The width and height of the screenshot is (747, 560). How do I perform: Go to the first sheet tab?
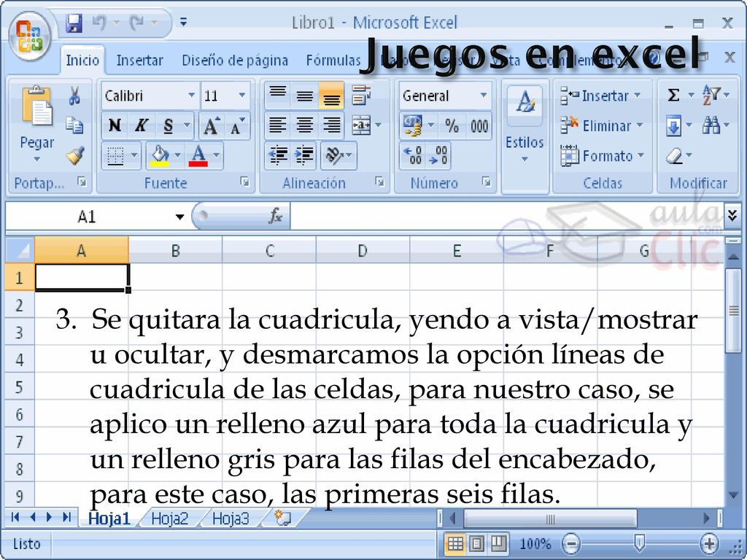15,517
